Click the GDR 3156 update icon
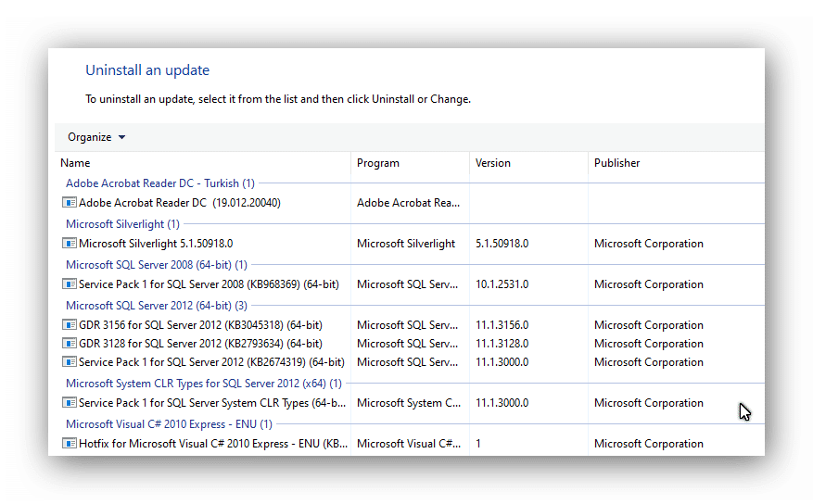The width and height of the screenshot is (813, 504). [x=70, y=325]
